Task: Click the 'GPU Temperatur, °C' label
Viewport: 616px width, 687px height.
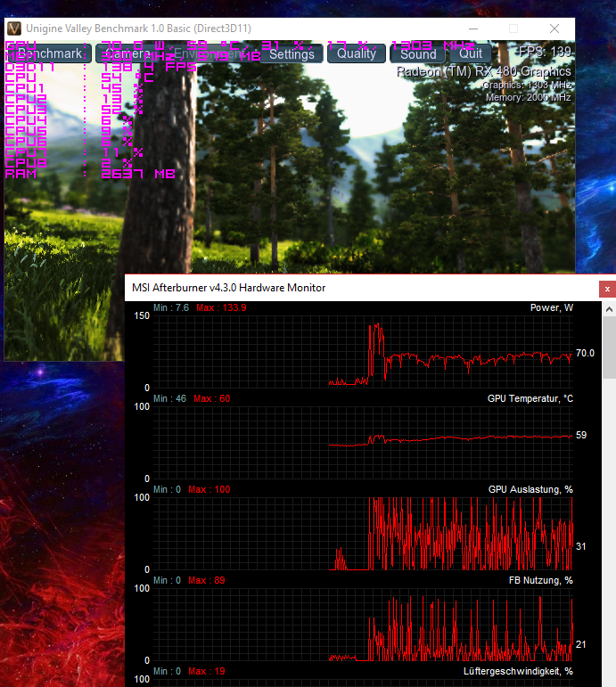Action: [x=530, y=398]
